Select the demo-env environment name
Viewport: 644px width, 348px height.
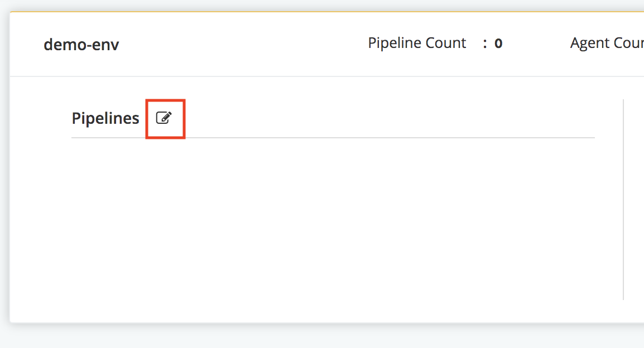[81, 44]
